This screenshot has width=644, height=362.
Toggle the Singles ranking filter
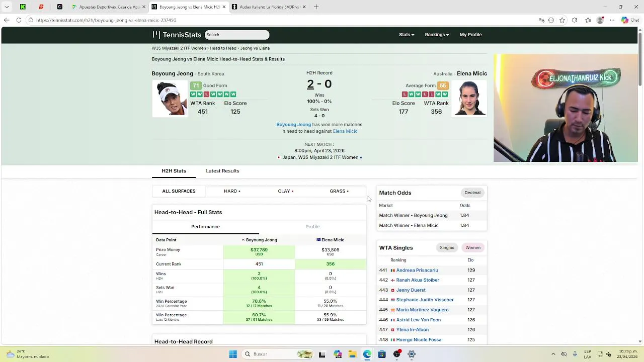pyautogui.click(x=447, y=247)
